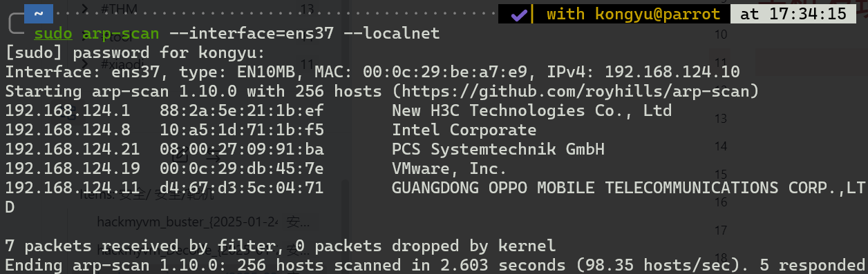Expand the #xiaodi tree item chevron

[85, 63]
